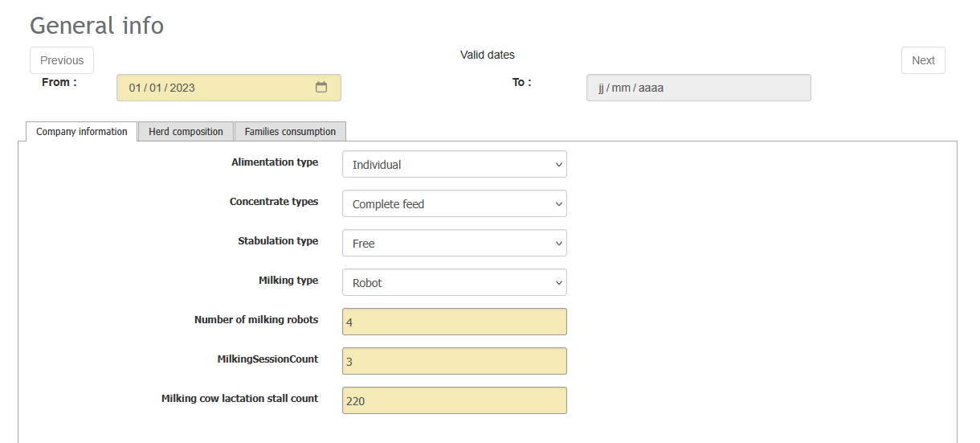Click Milking cow lactation stall count label

[x=240, y=399]
